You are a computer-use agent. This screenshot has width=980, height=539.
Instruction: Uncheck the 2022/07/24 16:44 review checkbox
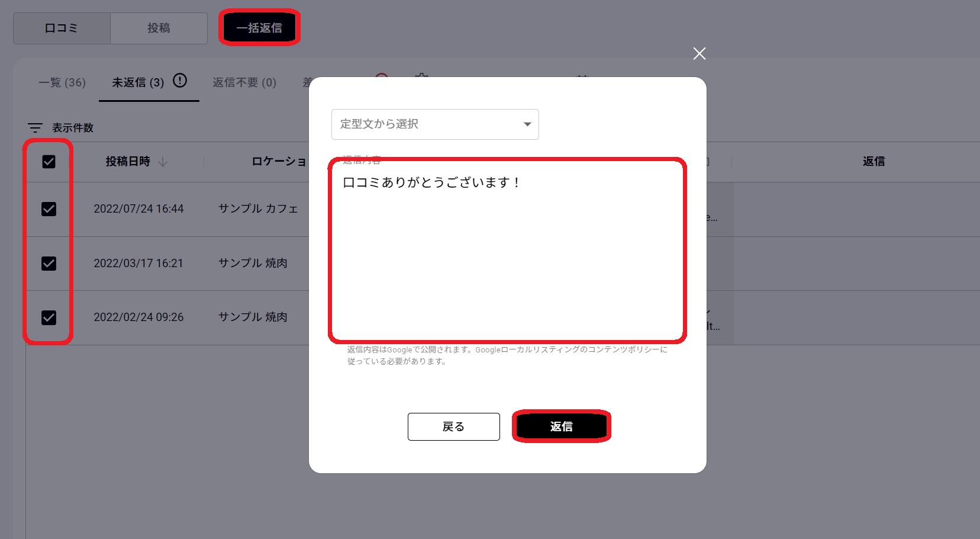(49, 209)
